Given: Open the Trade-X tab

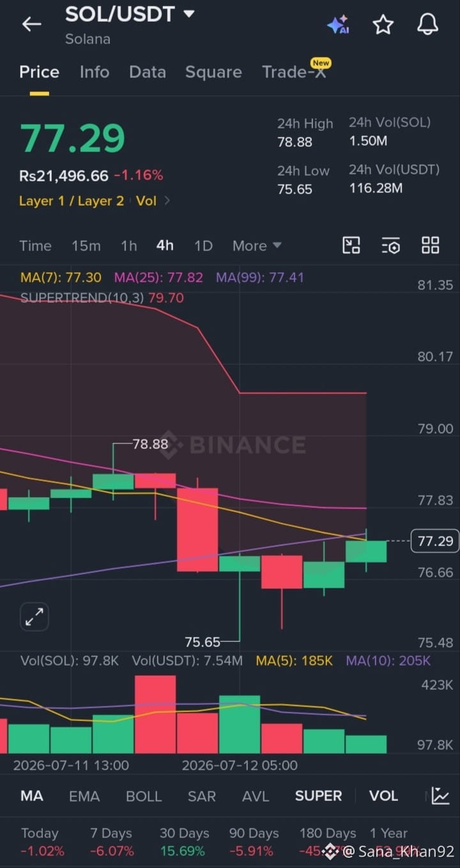Looking at the screenshot, I should [295, 72].
